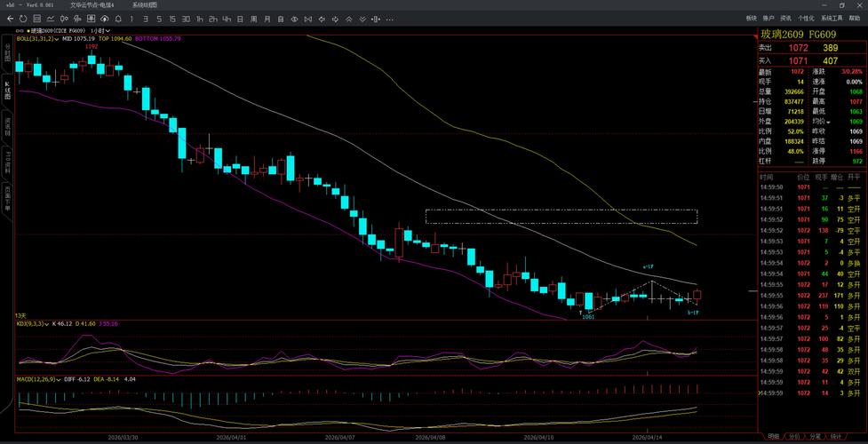
Task: Click the line chart trend icon
Action: coord(51,19)
